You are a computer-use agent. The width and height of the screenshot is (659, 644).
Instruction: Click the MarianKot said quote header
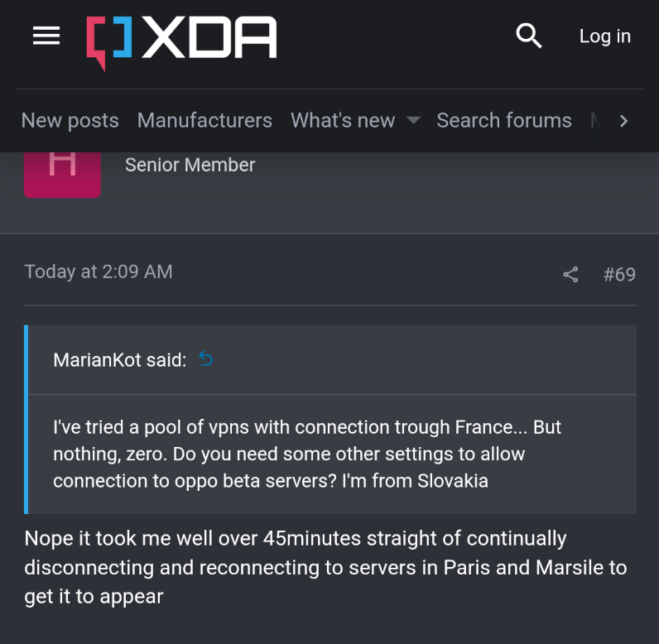click(x=120, y=360)
